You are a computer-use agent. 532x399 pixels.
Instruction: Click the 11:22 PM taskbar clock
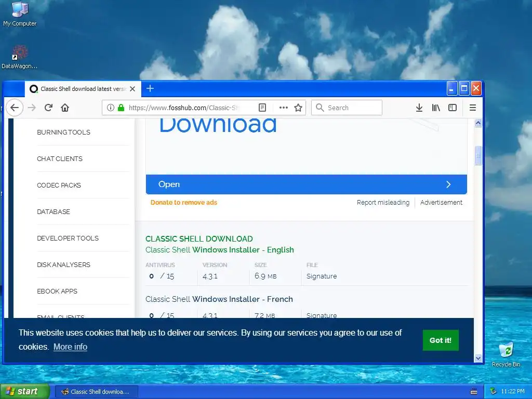pyautogui.click(x=513, y=392)
